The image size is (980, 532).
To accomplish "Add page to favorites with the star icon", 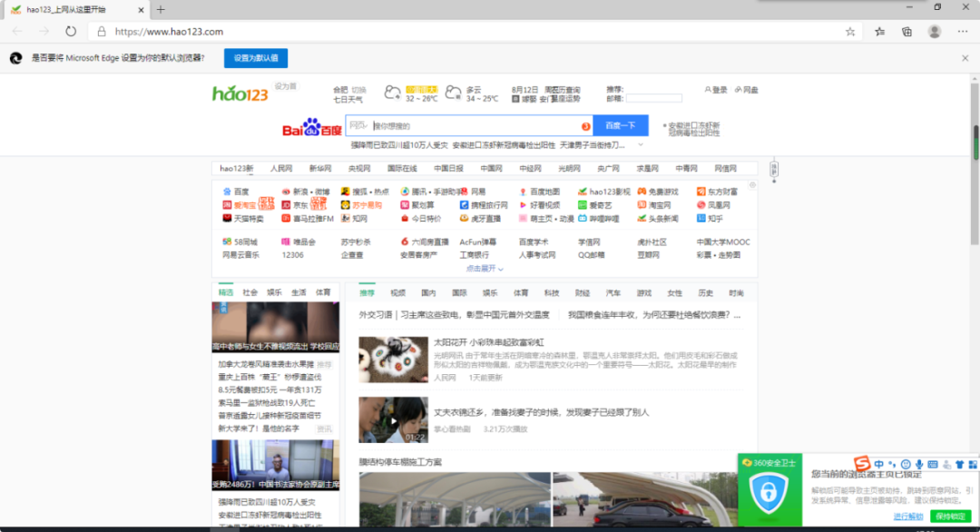I will [850, 31].
